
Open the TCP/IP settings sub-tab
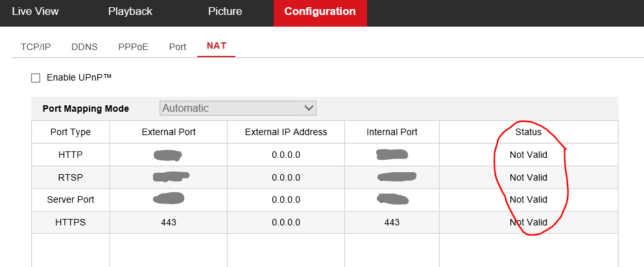tap(36, 47)
